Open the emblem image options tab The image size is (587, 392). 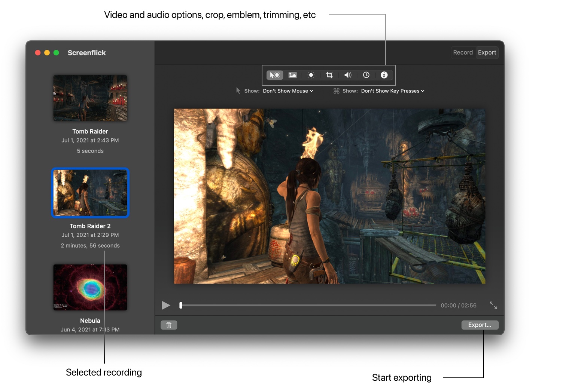tap(293, 75)
